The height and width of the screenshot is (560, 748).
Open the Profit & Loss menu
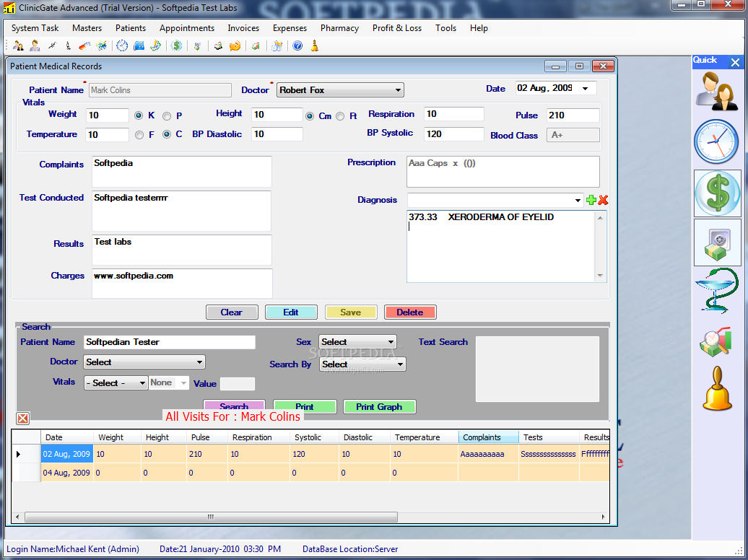tap(397, 28)
